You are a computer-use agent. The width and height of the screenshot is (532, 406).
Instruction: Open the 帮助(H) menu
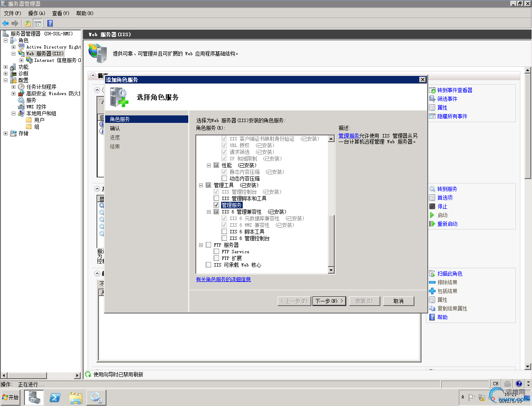point(85,13)
